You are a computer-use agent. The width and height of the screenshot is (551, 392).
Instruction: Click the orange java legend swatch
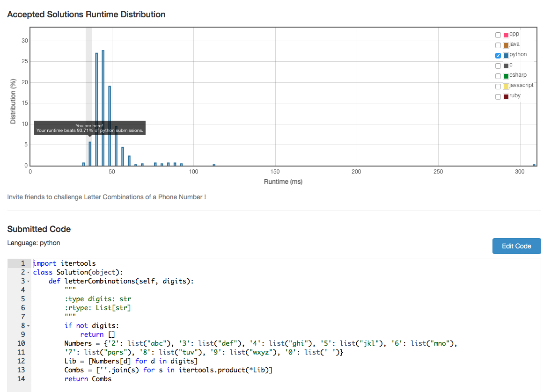(x=506, y=45)
